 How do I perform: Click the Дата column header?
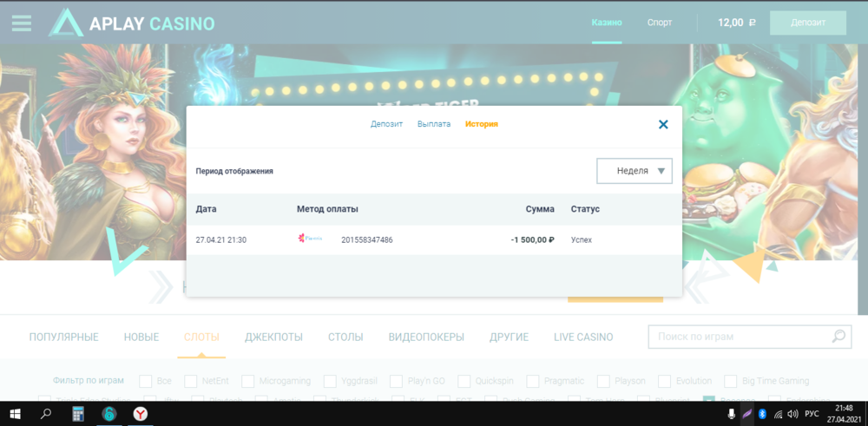point(206,209)
